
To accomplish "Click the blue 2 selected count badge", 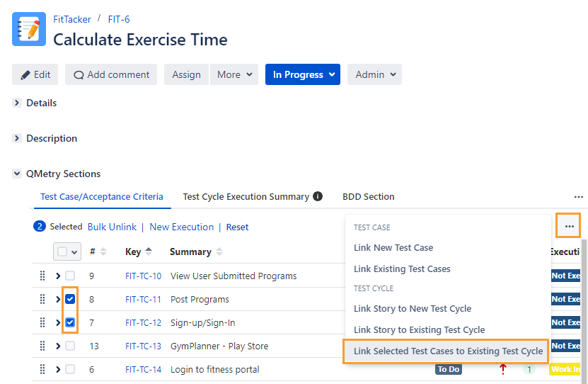I will [40, 227].
